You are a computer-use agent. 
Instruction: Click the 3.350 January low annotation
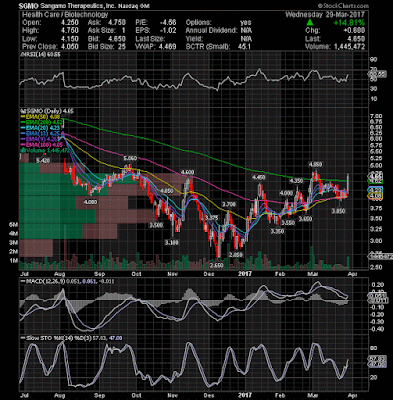coord(277,231)
